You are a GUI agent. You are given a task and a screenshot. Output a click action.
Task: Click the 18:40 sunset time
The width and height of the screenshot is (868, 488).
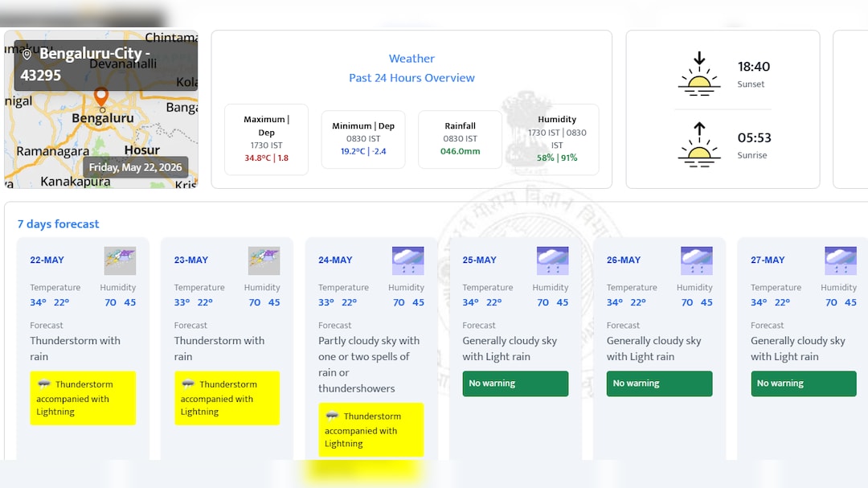pyautogui.click(x=753, y=67)
